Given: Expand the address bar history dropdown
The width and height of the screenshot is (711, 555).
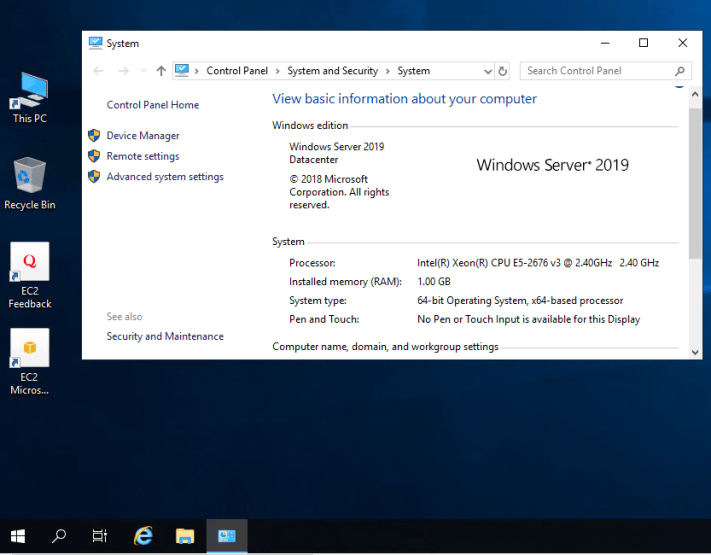Looking at the screenshot, I should (487, 71).
